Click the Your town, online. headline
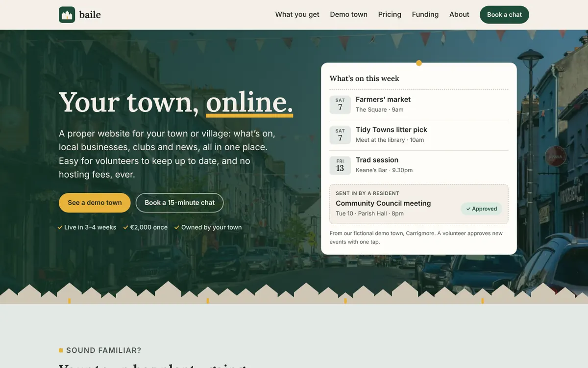The image size is (588, 368). point(176,102)
